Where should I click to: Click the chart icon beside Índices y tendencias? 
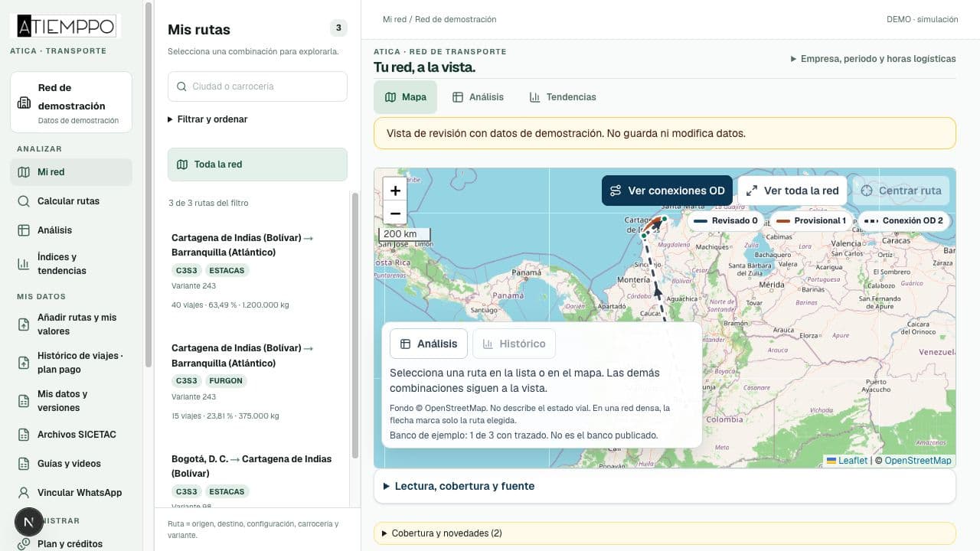tap(24, 264)
